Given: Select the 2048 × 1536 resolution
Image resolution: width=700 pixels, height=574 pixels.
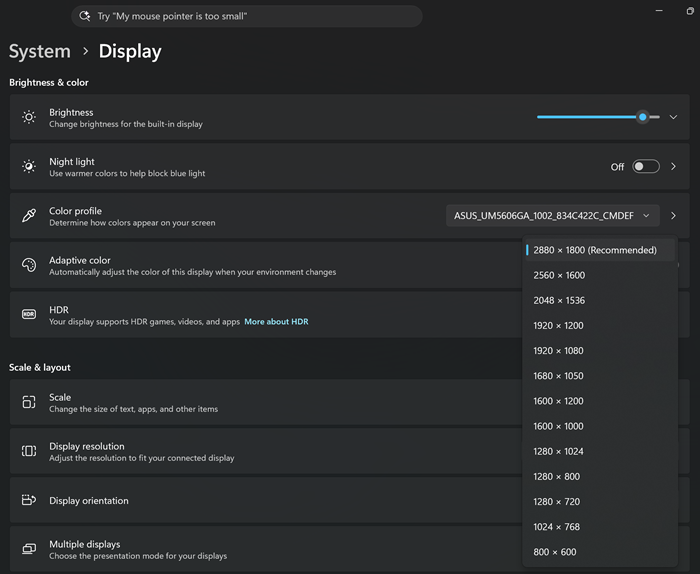Looking at the screenshot, I should [x=600, y=300].
